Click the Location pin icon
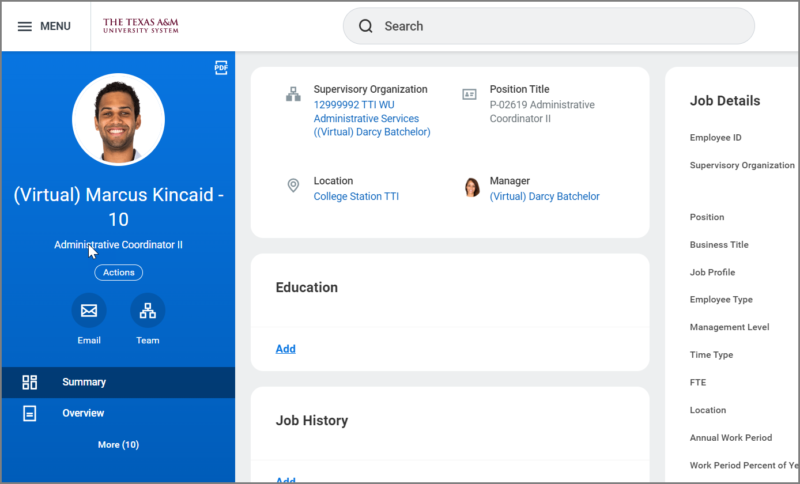The height and width of the screenshot is (484, 800). (x=293, y=186)
